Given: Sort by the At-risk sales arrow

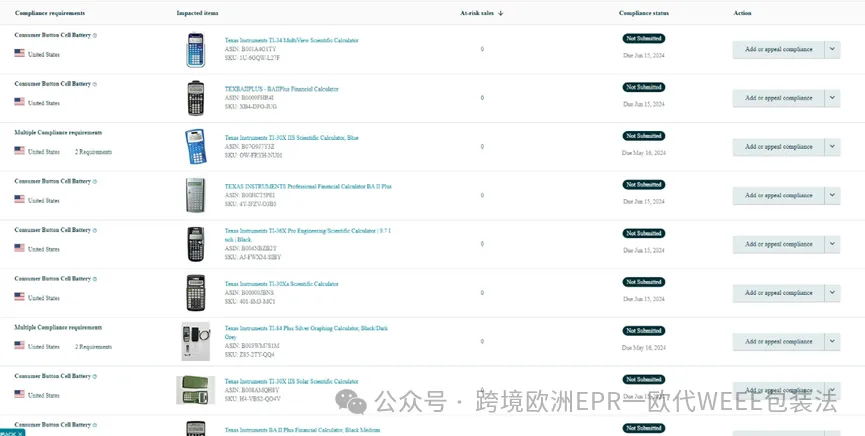Looking at the screenshot, I should 500,13.
